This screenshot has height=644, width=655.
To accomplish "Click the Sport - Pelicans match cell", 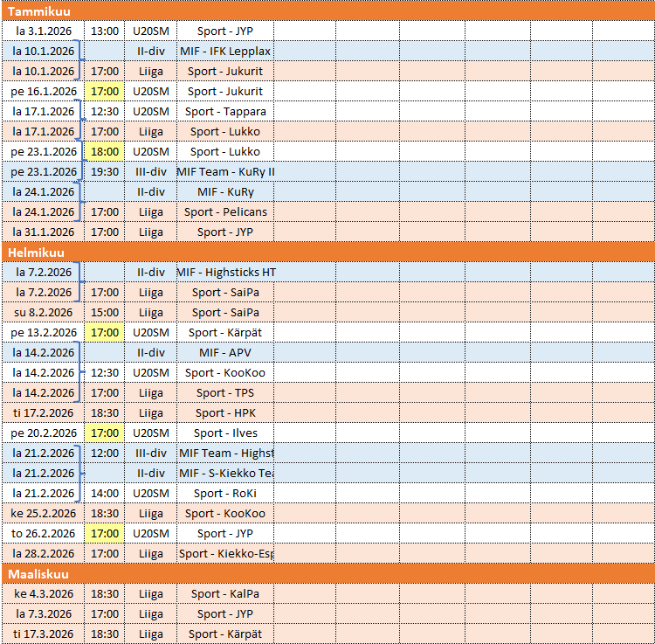I will point(225,211).
